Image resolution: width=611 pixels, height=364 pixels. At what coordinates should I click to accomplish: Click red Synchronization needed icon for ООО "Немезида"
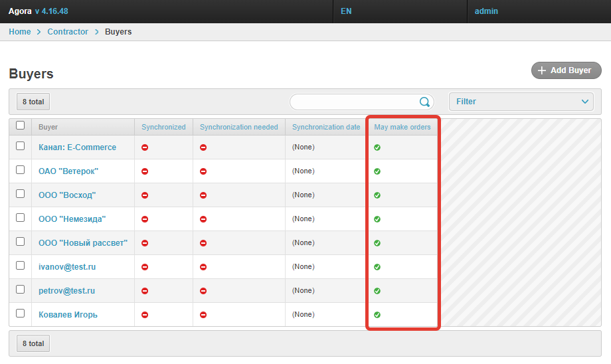[x=203, y=219]
